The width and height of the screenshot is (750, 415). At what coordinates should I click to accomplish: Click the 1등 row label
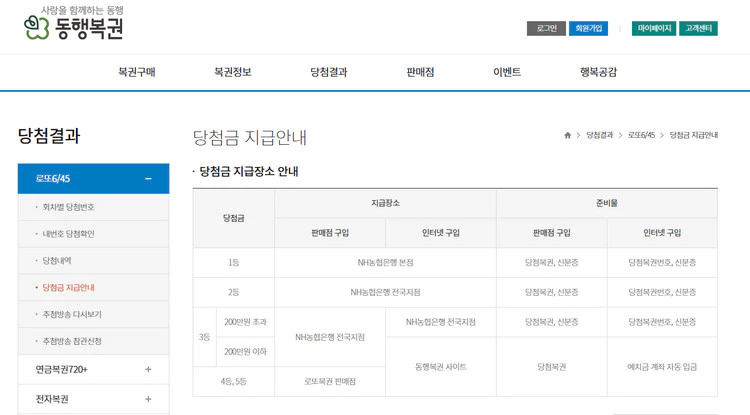(233, 262)
